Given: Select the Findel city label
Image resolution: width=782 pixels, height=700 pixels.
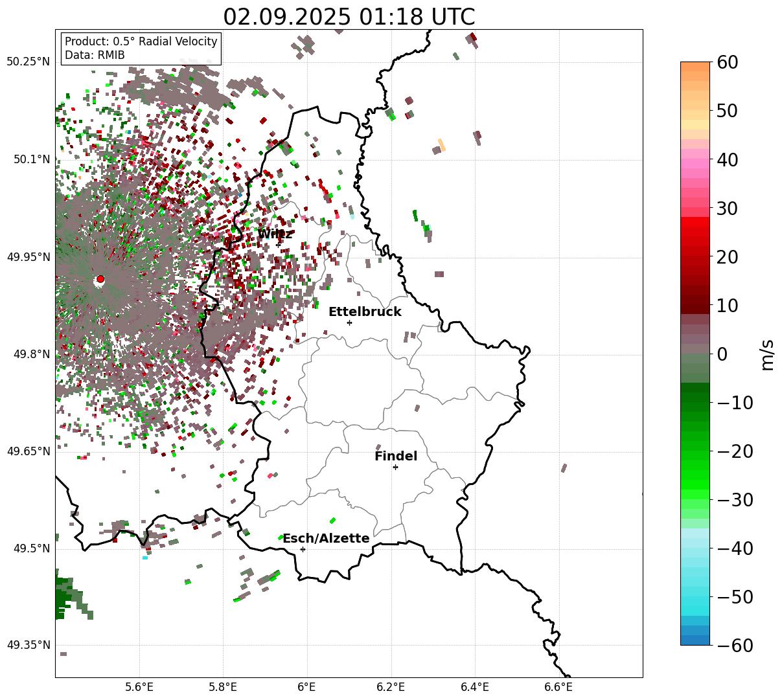Looking at the screenshot, I should tap(396, 456).
